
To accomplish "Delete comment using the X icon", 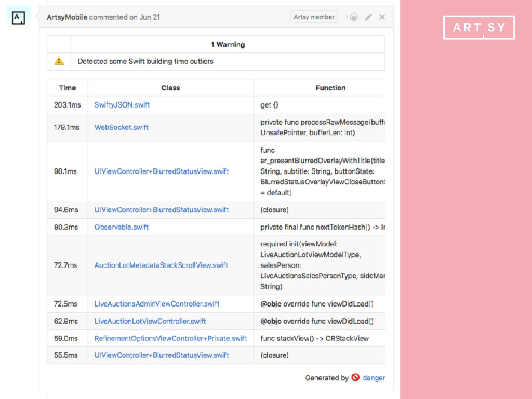I will [382, 17].
